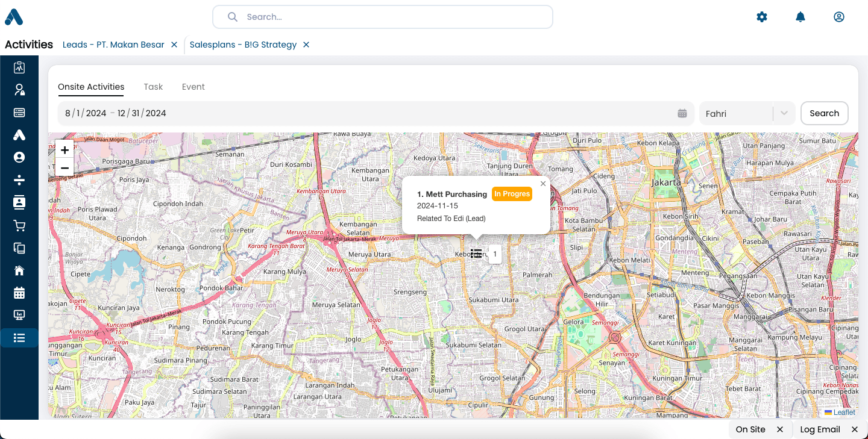Click the In Progres status badge

512,194
